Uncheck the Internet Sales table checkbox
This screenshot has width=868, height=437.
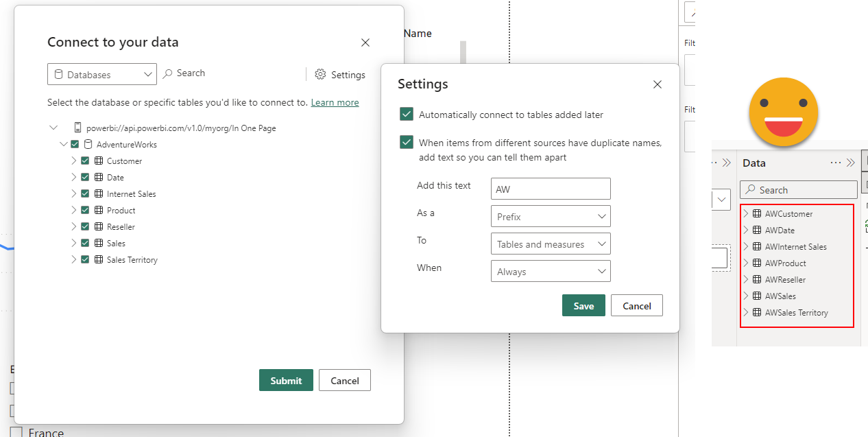(x=85, y=194)
